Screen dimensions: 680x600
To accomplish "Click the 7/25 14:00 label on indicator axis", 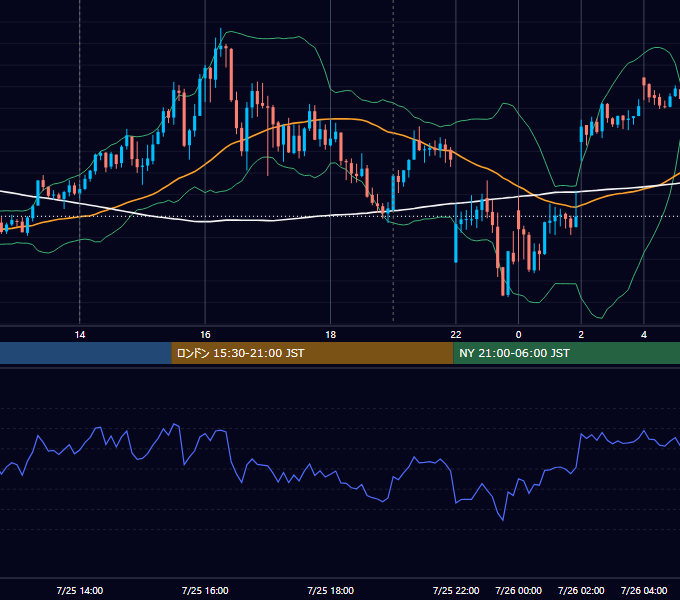I will (x=80, y=590).
